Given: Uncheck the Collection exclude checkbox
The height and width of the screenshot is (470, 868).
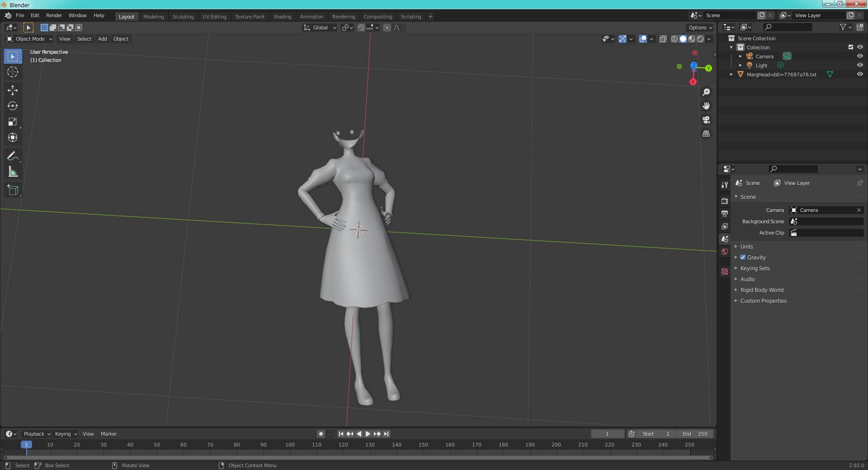Looking at the screenshot, I should 851,47.
